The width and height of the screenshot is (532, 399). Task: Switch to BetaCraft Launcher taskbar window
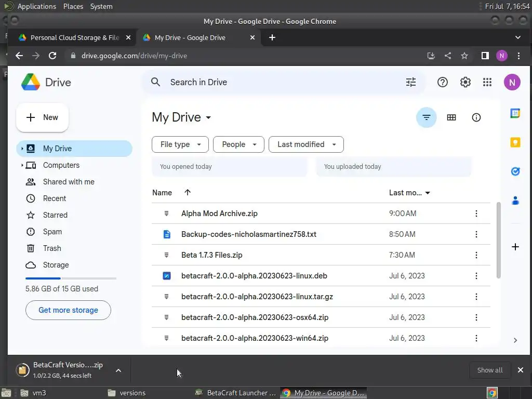(x=236, y=393)
